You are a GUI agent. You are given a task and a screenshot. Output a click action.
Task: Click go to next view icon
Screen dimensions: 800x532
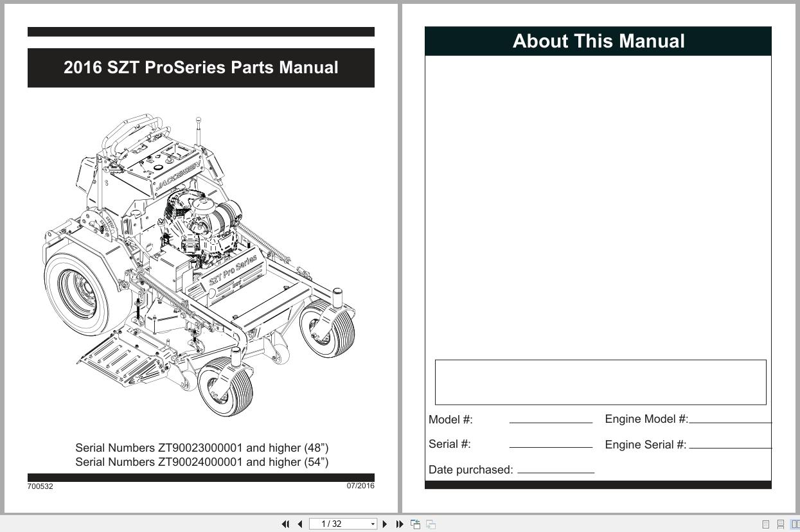(431, 524)
